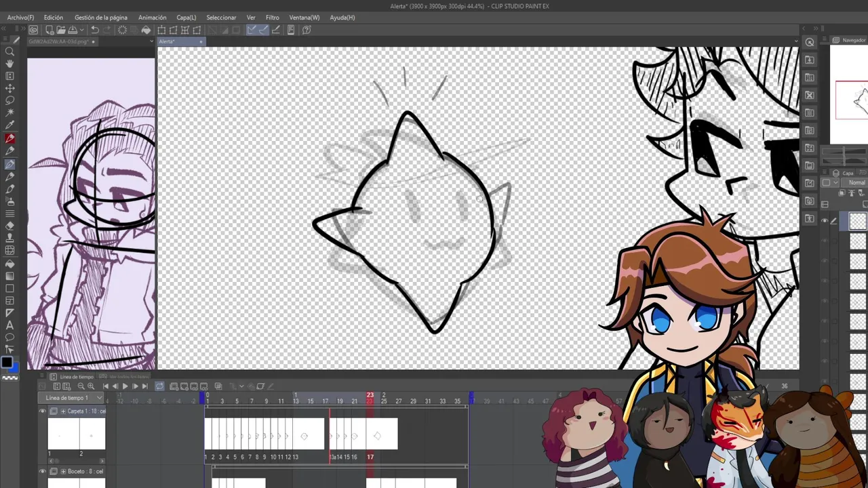Click the Undo arrow
Image resolution: width=868 pixels, height=488 pixels.
point(95,30)
